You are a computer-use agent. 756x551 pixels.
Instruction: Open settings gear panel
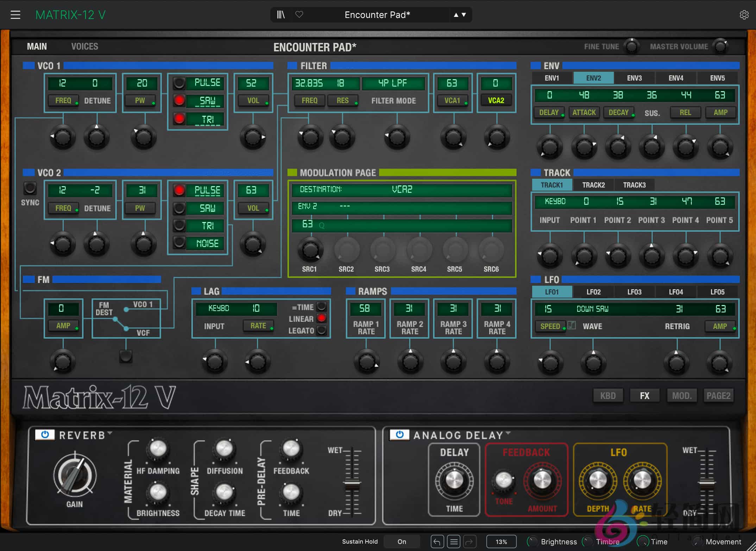(x=744, y=15)
